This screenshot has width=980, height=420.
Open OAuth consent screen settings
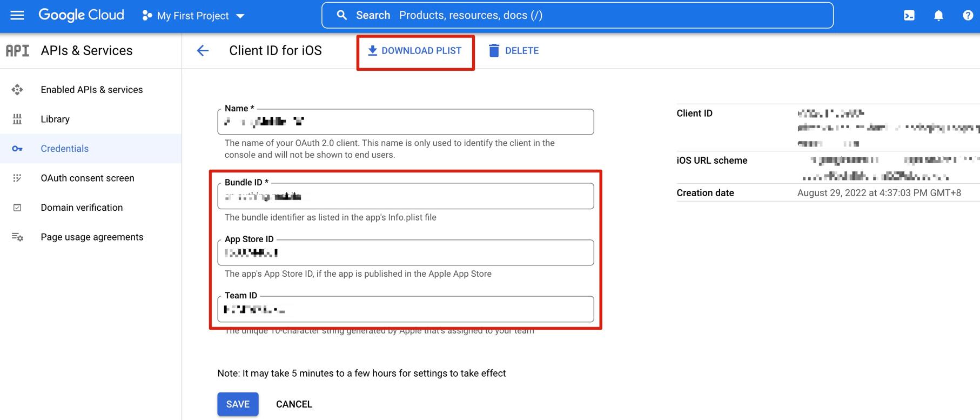(x=87, y=178)
